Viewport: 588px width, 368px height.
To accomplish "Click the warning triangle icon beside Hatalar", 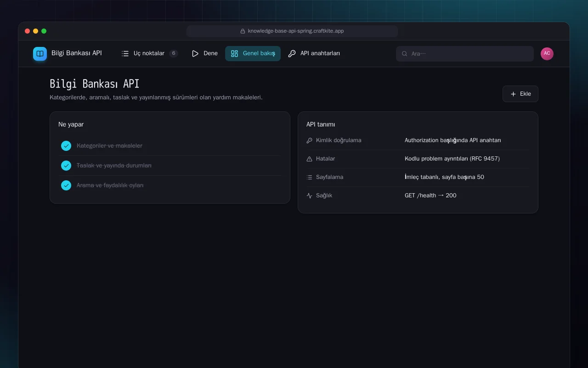I will (x=309, y=159).
